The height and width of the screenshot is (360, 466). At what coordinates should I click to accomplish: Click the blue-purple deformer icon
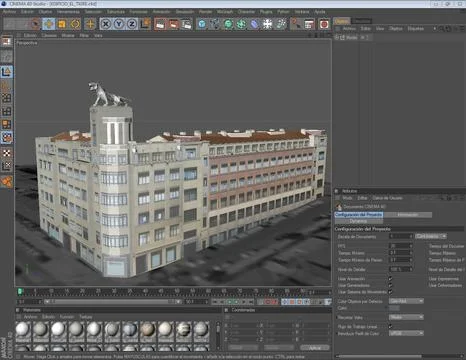254,24
